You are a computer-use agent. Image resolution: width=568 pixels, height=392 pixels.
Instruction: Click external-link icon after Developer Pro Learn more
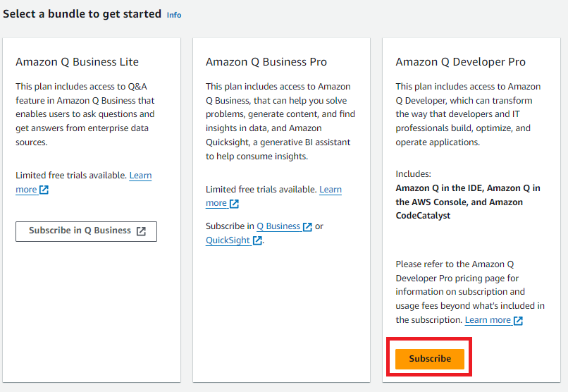point(519,321)
